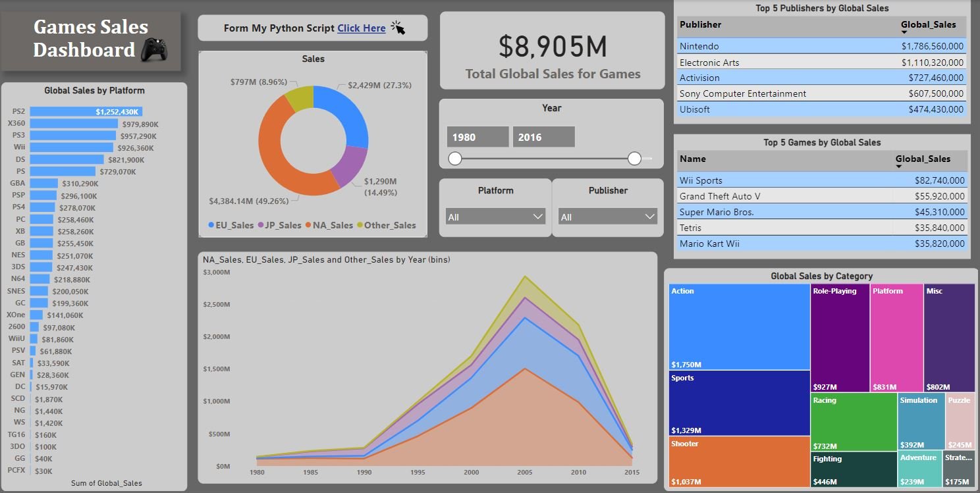Open the Python script Click Here link
This screenshot has height=493, width=980.
pyautogui.click(x=361, y=28)
